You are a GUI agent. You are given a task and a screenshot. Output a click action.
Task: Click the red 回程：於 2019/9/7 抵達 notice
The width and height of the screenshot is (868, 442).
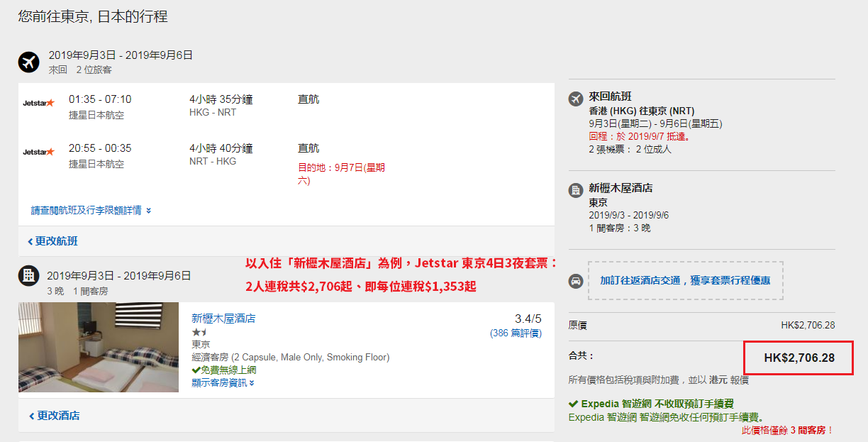640,136
